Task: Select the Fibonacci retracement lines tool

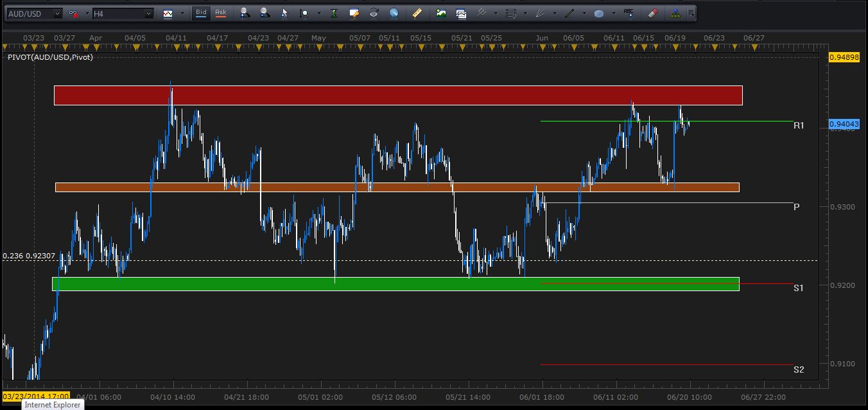Action: click(510, 13)
